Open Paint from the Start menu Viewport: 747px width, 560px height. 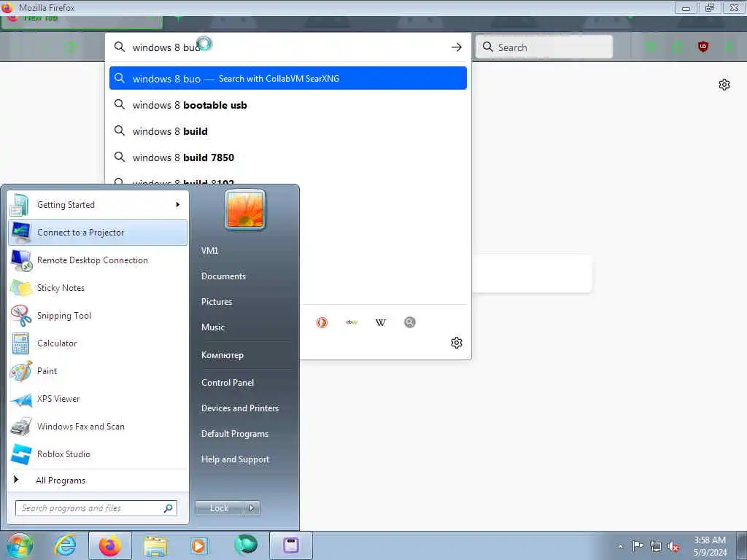[x=98, y=370]
